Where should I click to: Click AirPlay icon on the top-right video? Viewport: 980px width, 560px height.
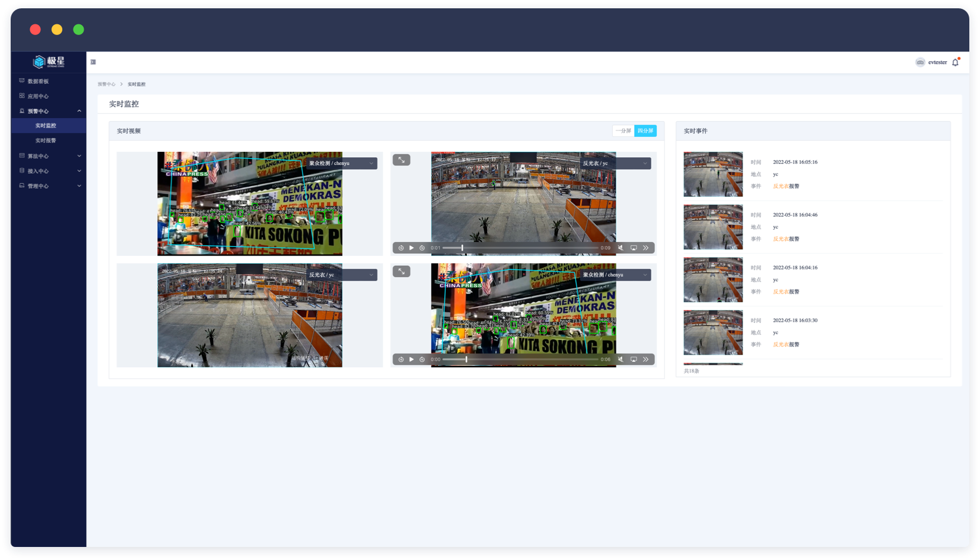pyautogui.click(x=634, y=248)
